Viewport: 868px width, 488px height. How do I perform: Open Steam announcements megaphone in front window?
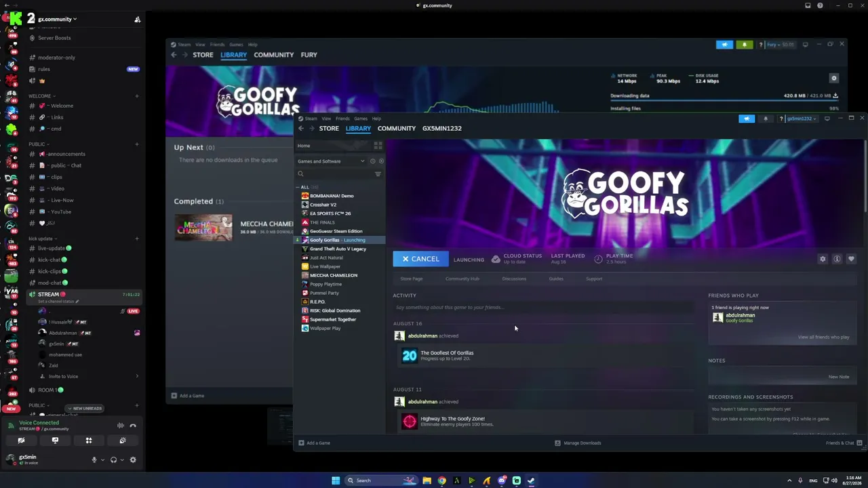pyautogui.click(x=747, y=119)
